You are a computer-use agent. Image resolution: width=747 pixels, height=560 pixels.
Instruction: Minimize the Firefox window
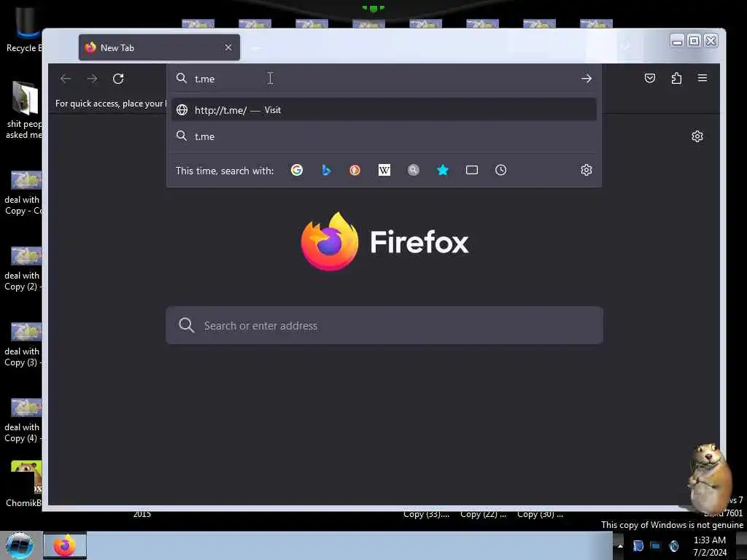[677, 42]
